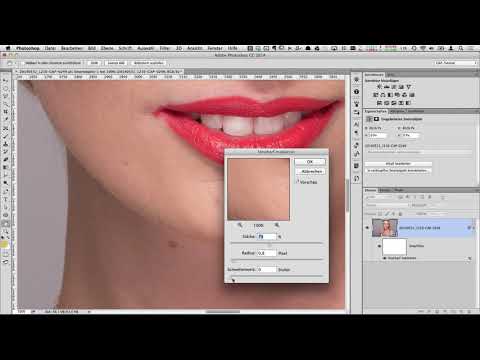The height and width of the screenshot is (360, 480).
Task: Open the layer opacity dropdown
Action: tap(439, 205)
